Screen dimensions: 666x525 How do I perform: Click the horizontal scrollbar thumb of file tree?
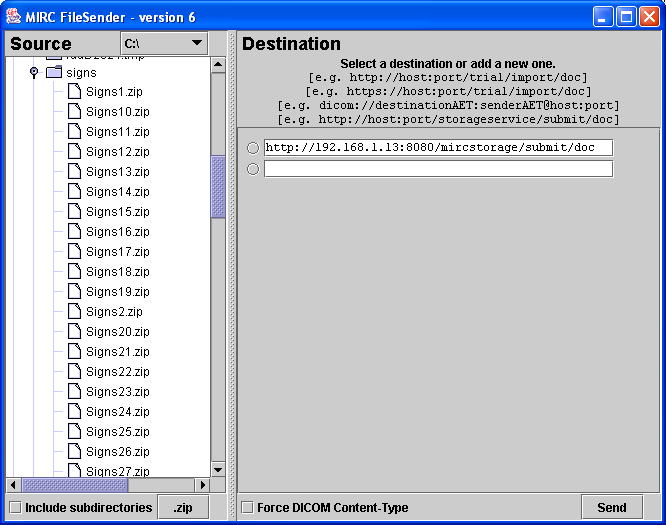pyautogui.click(x=75, y=485)
